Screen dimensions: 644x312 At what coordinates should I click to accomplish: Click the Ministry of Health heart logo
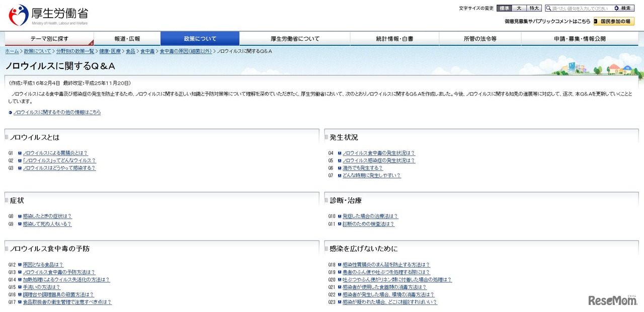tap(17, 14)
